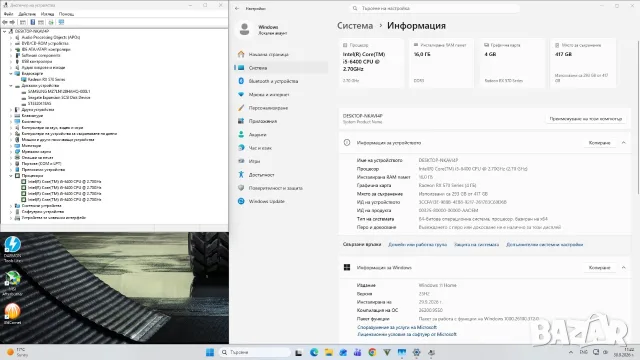The image size is (640, 360).
Task: Open Microsoft Edge from the taskbar
Action: 314,352
